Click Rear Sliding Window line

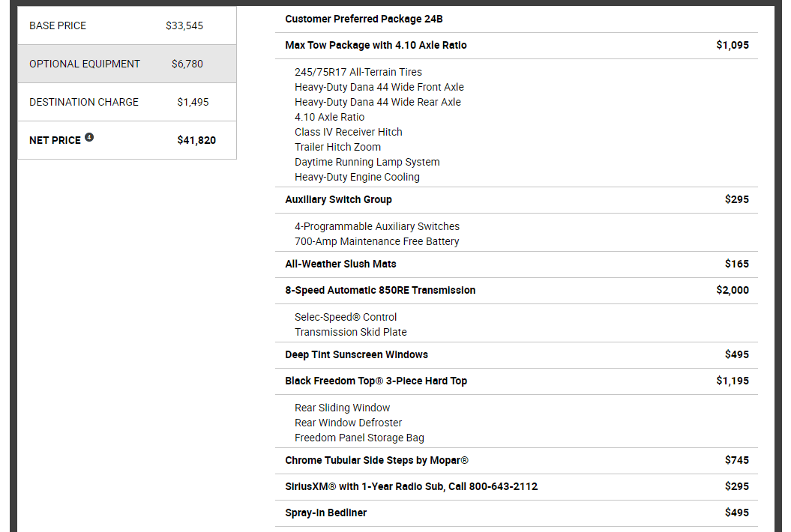343,408
